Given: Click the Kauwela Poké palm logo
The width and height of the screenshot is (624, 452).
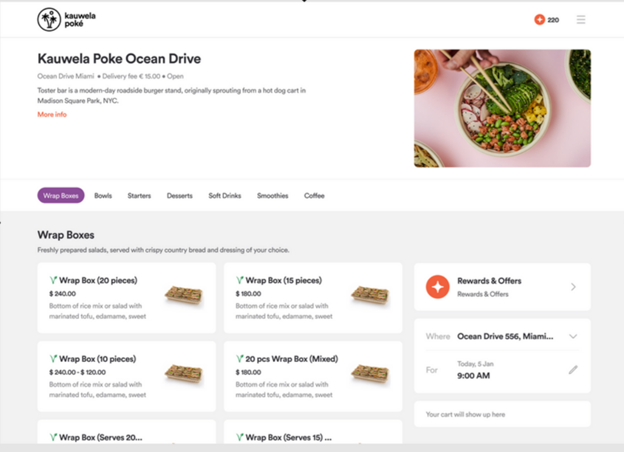Looking at the screenshot, I should 48,19.
